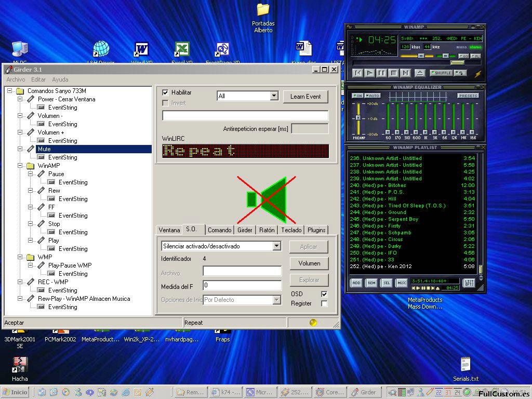Select Power - Cerrar Ventana command
This screenshot has width=532, height=399.
(x=66, y=99)
